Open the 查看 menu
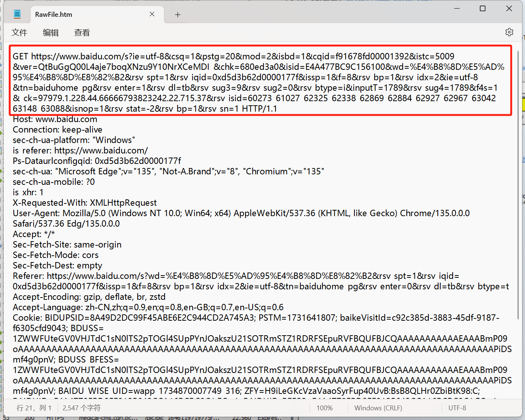 point(82,32)
